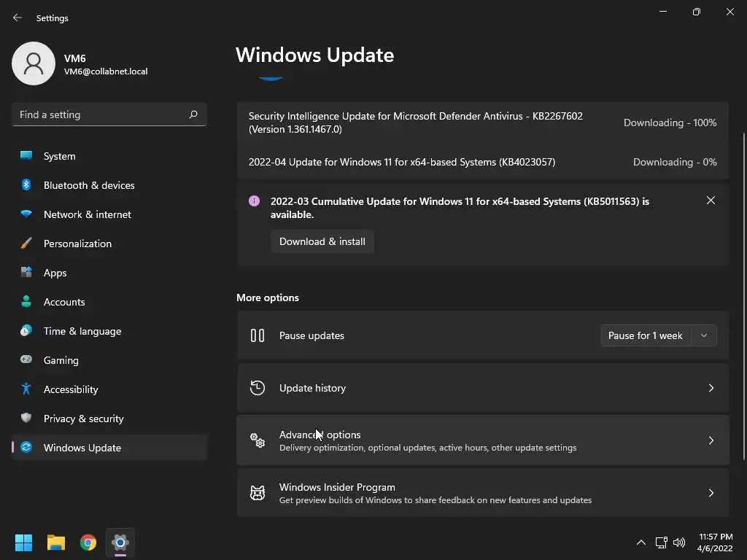The image size is (747, 560).
Task: Click the More options heading
Action: pos(268,297)
